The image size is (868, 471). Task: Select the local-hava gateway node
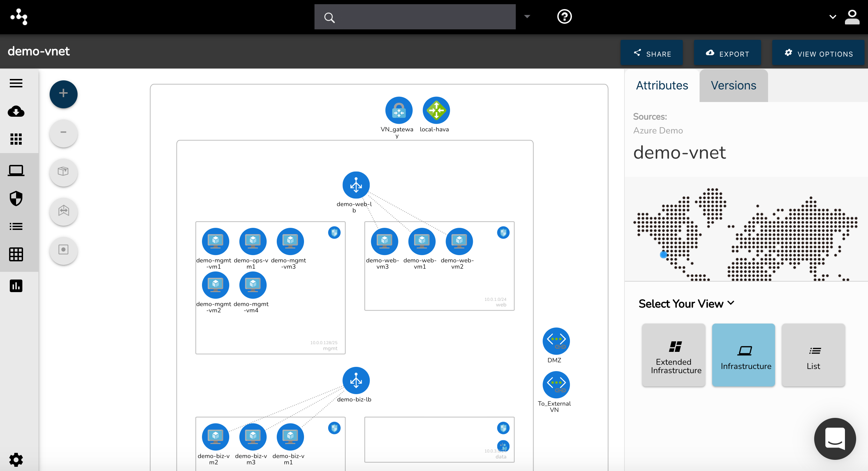click(x=436, y=110)
